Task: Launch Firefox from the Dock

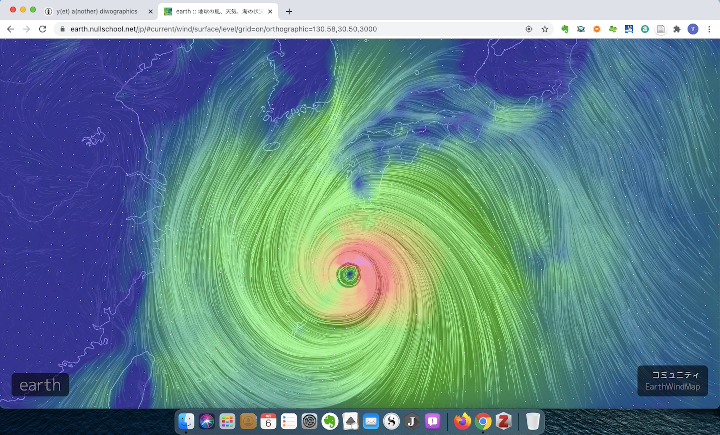Action: pos(462,421)
